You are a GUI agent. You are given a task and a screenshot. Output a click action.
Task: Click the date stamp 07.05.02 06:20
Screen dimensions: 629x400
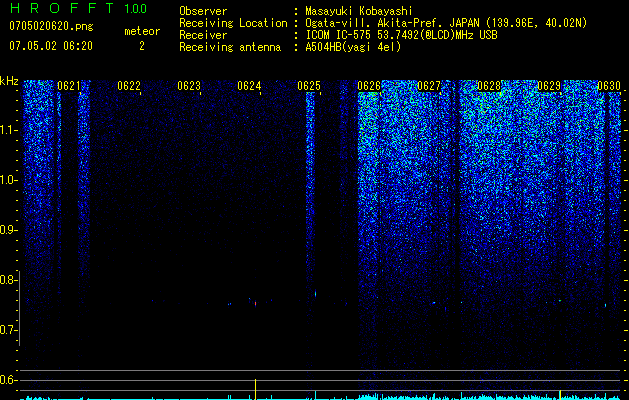pos(51,46)
